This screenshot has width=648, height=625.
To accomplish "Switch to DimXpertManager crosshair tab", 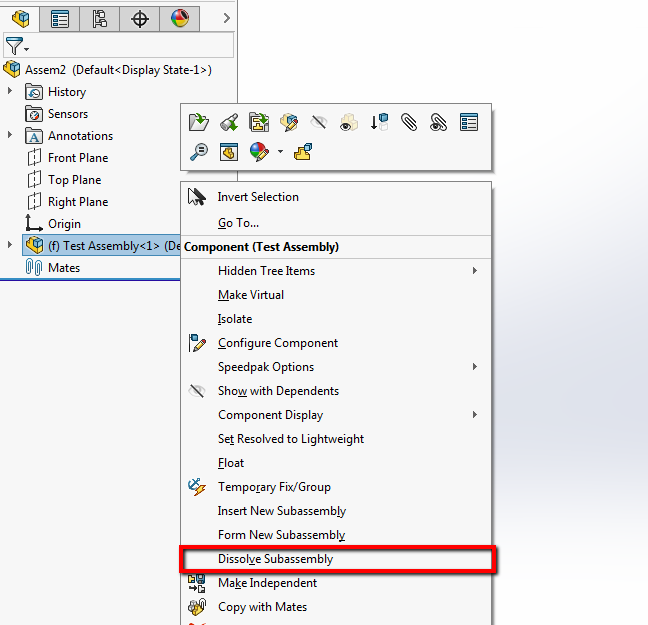I will (x=140, y=19).
